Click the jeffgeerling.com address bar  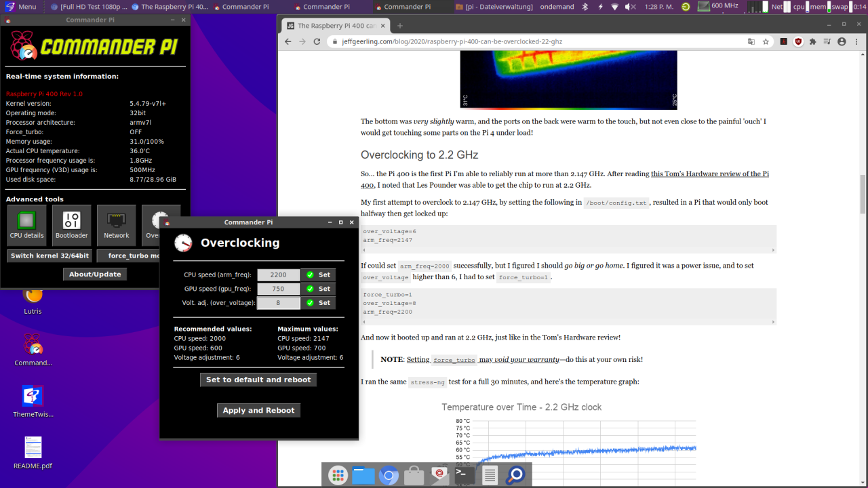coord(536,41)
